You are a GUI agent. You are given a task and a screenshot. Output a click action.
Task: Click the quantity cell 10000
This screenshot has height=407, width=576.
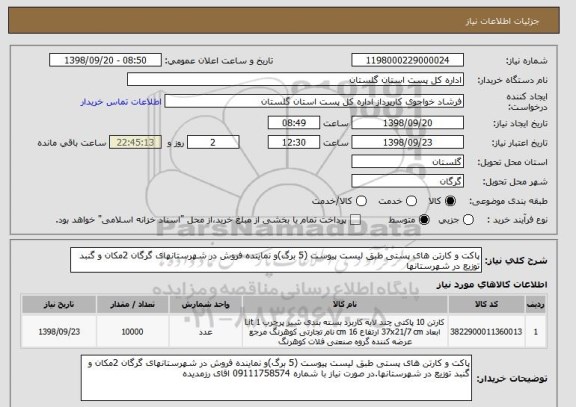[133, 332]
